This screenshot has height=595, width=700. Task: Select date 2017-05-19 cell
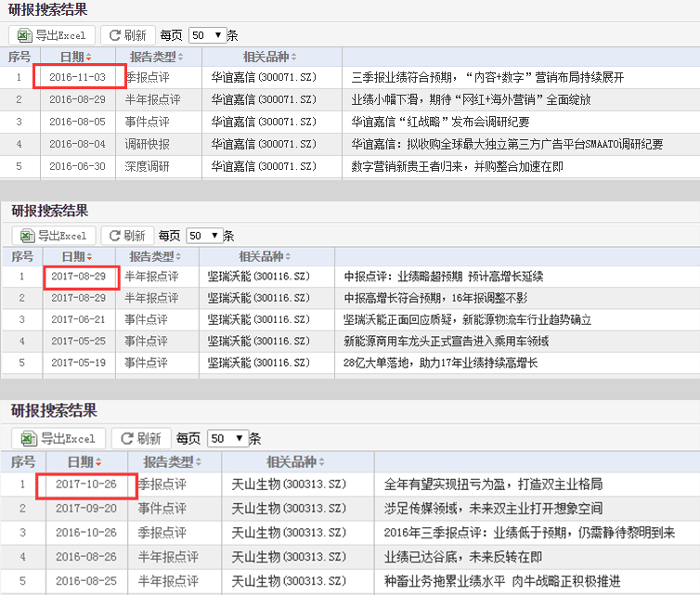(x=79, y=362)
